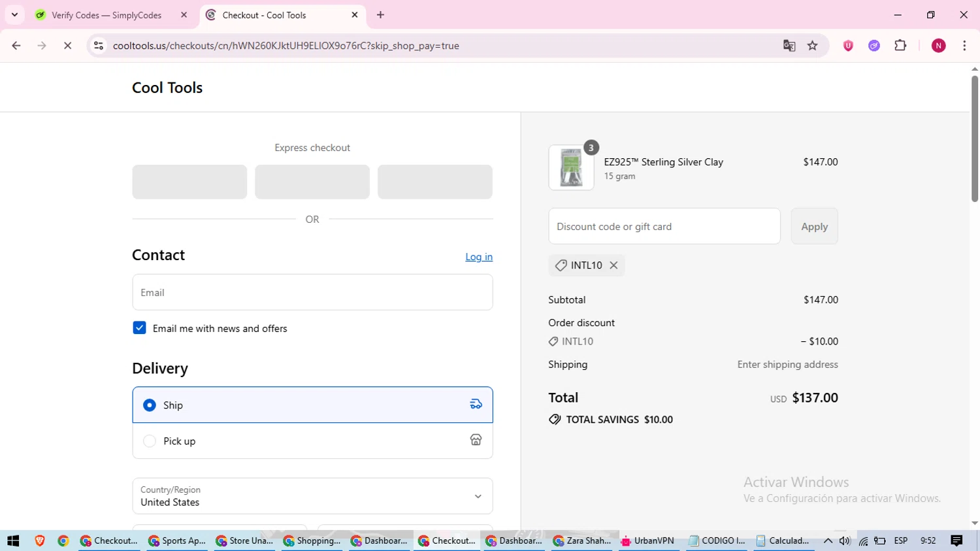Open the Chrome three-dot menu
This screenshot has height=551, width=980.
[964, 46]
